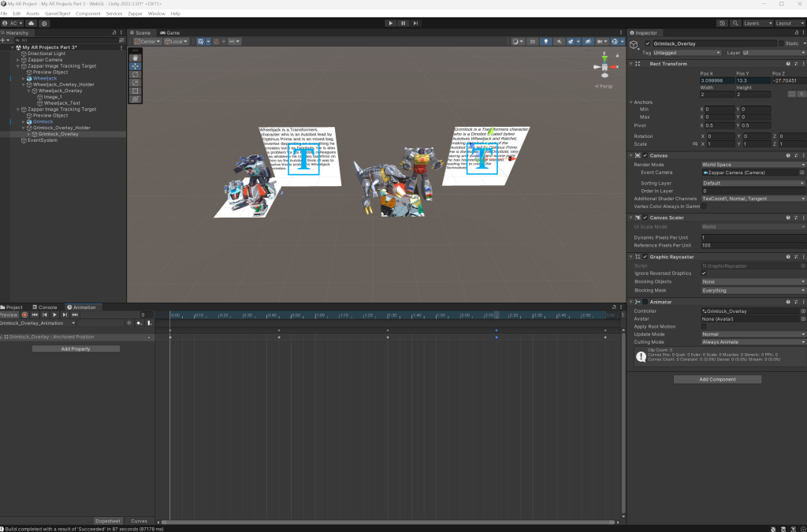Viewport: 807px width, 532px height.
Task: Switch to the Console tab
Action: [46, 307]
